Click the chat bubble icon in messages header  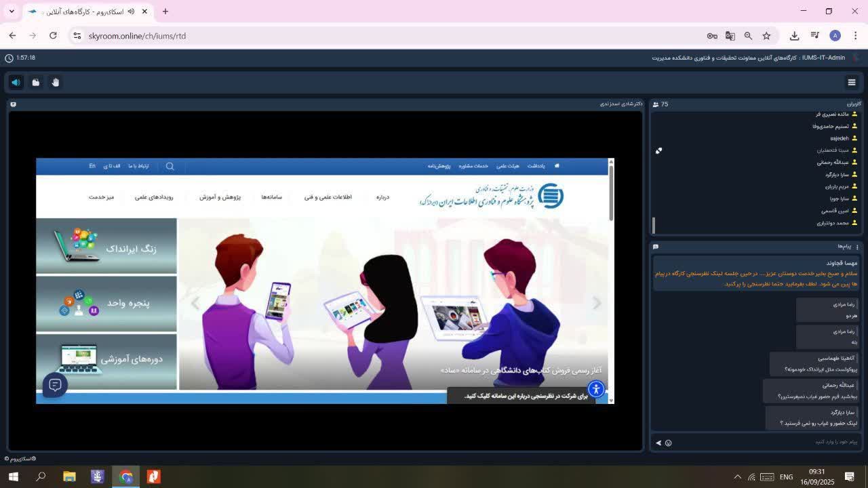[656, 247]
